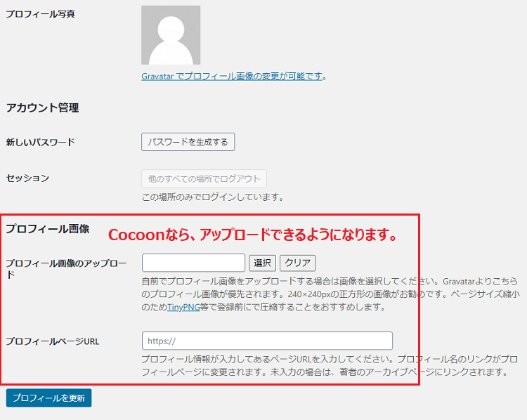Click the default gray avatar profile photo
This screenshot has width=527, height=420.
[171, 35]
